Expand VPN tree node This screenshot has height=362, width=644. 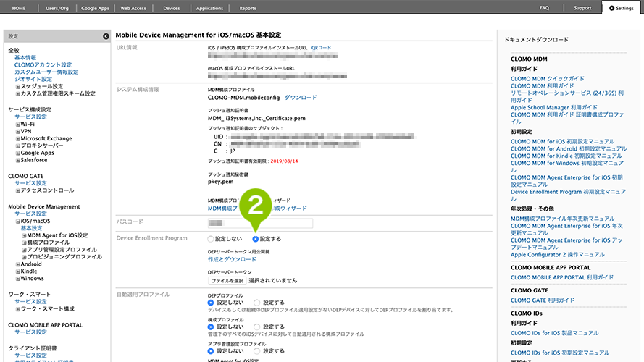(x=18, y=132)
